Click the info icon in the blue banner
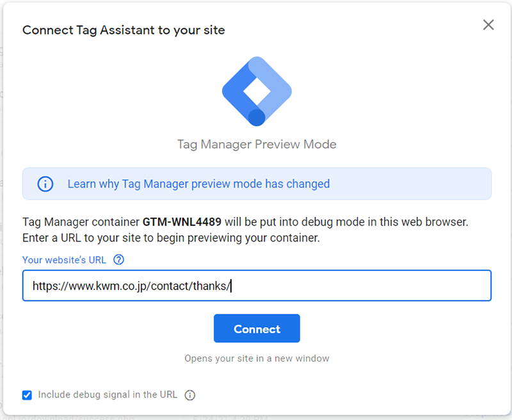Screen dimensions: 512x420 coord(45,184)
